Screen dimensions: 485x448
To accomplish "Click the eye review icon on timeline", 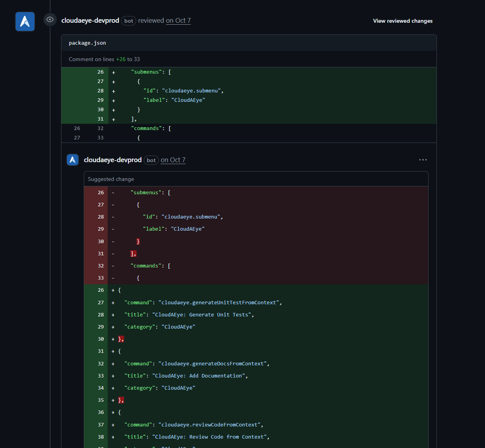I will pos(50,20).
